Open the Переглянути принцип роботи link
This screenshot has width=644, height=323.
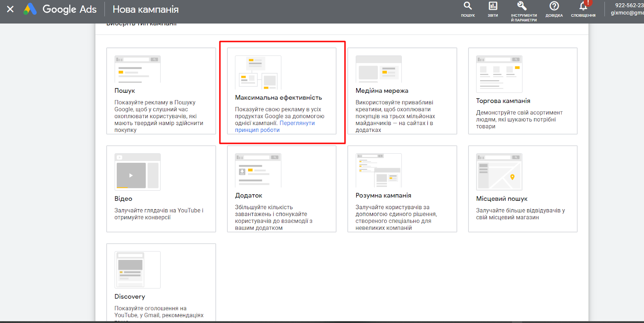[275, 126]
